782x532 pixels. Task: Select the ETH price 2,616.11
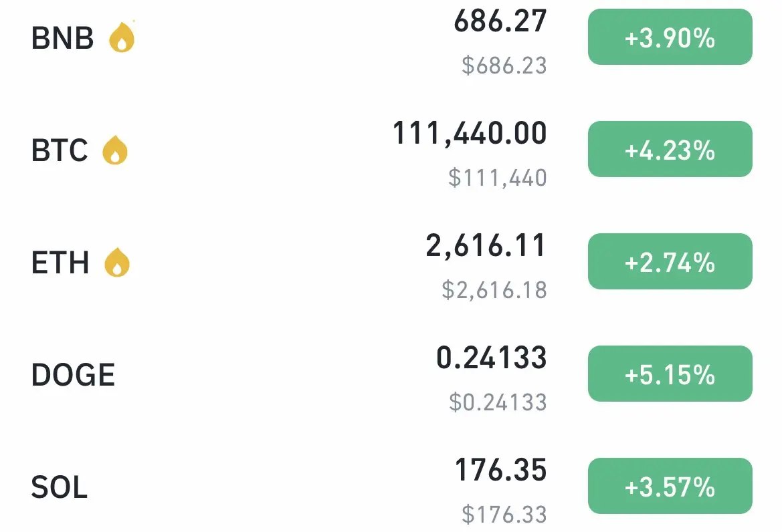(486, 245)
